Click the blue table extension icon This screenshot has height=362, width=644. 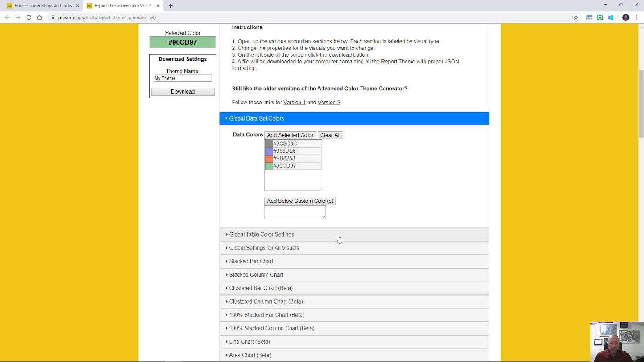click(589, 18)
